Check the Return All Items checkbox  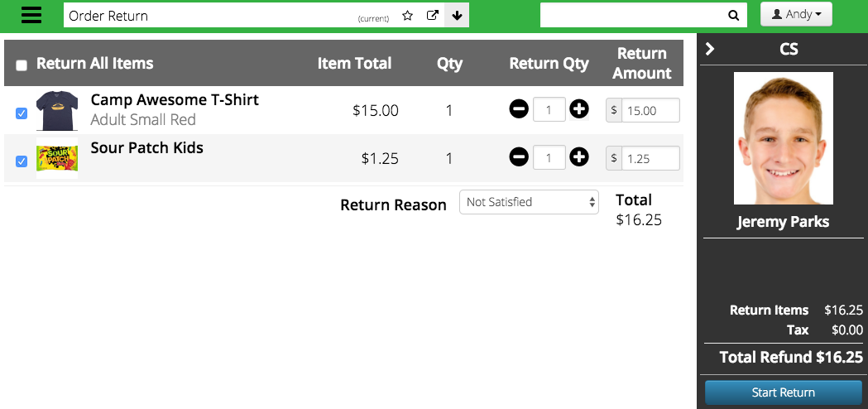tap(22, 65)
